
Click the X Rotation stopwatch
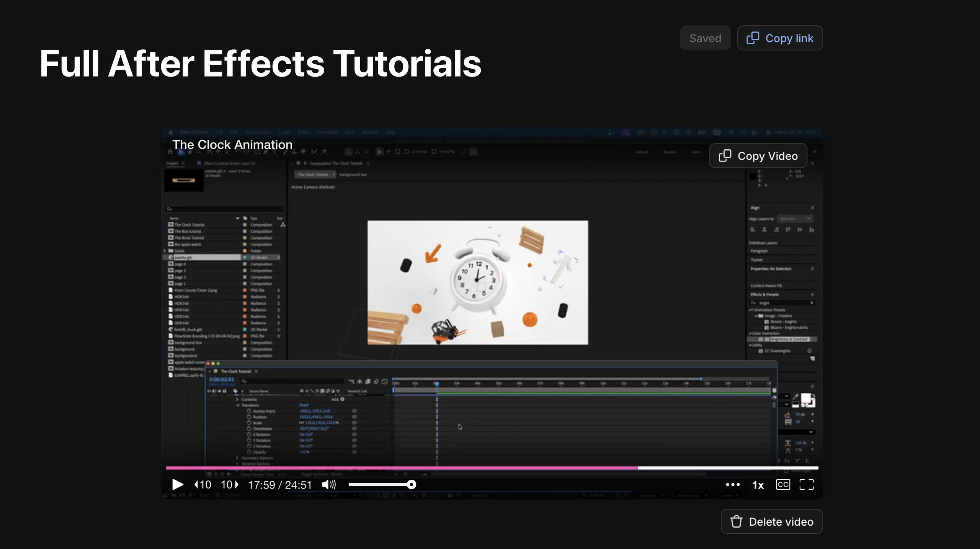249,435
